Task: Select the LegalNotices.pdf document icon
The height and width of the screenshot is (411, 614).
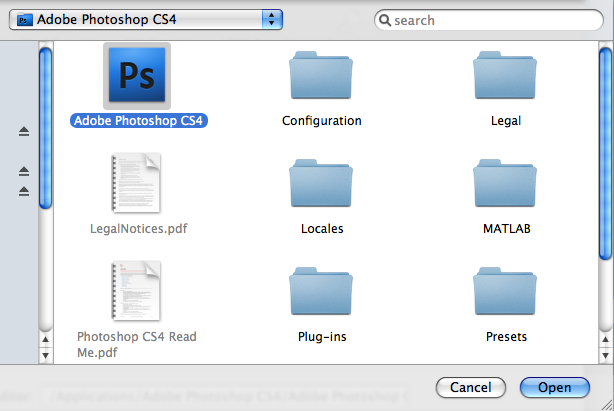Action: point(137,183)
